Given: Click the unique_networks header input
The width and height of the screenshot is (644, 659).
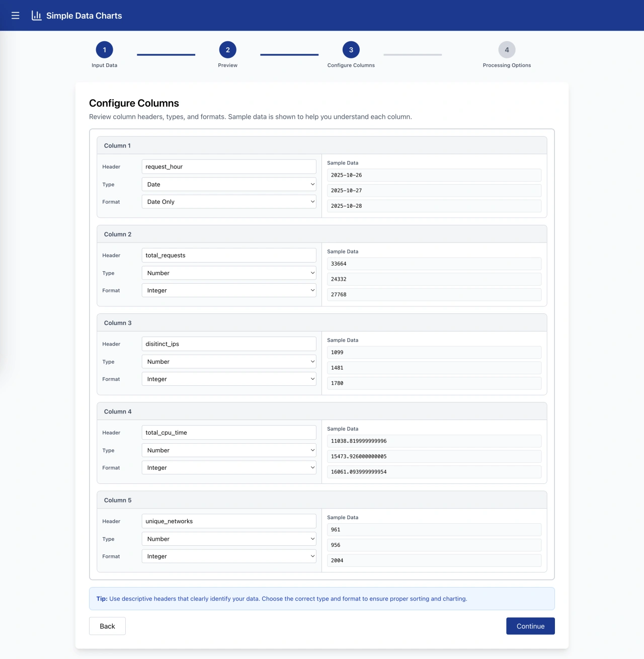Looking at the screenshot, I should (x=228, y=521).
